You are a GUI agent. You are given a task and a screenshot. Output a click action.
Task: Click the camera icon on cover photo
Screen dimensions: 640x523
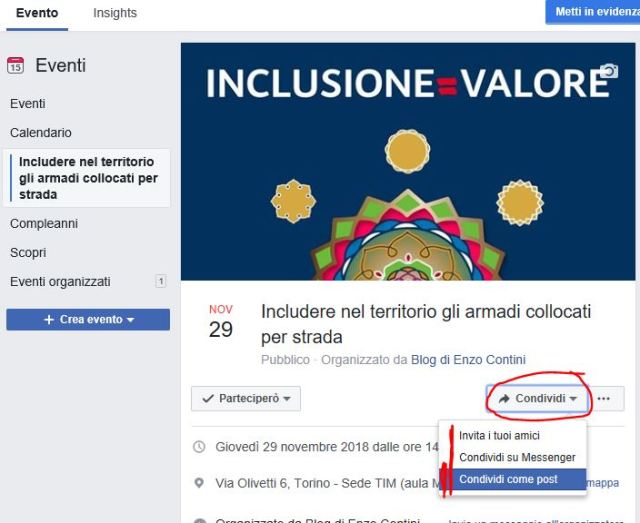pyautogui.click(x=609, y=71)
